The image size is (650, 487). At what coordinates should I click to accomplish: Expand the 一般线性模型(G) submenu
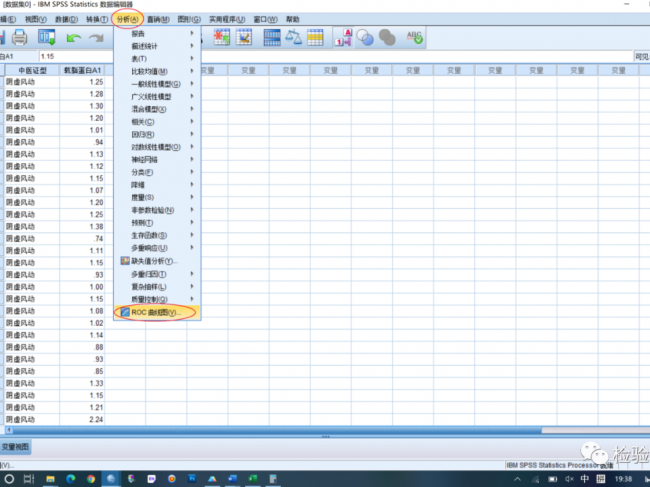[x=158, y=84]
